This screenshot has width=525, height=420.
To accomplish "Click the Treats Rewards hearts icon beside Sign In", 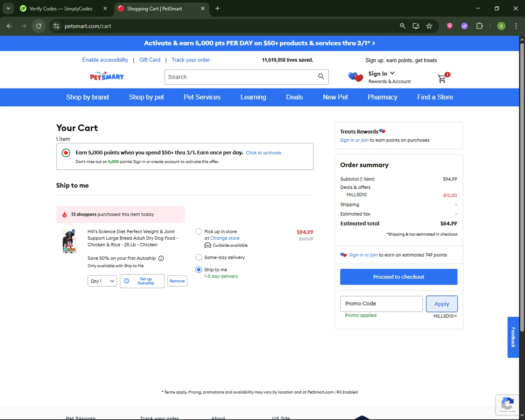I will click(356, 77).
